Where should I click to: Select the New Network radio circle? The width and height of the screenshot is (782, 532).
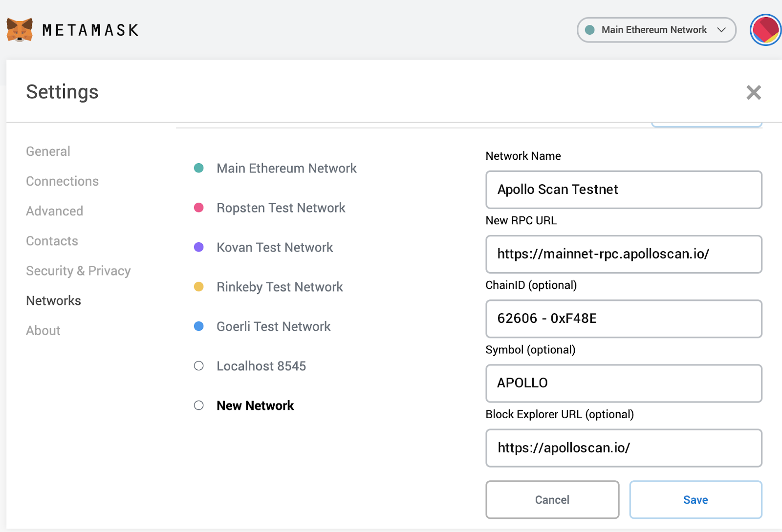click(x=199, y=405)
